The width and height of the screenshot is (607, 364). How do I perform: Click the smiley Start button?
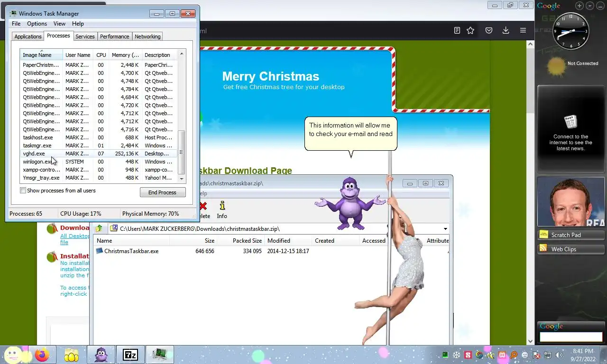(x=13, y=355)
